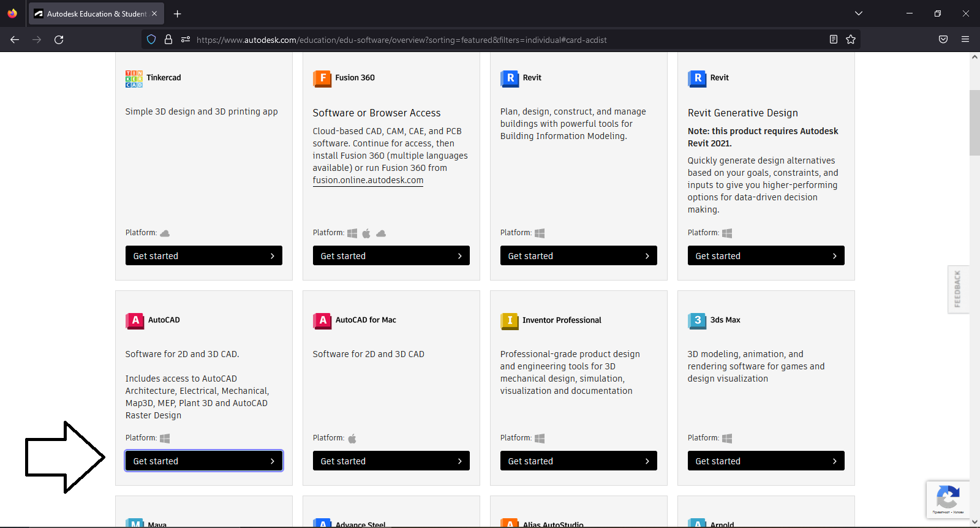Viewport: 980px width, 528px height.
Task: Bookmark this page with the star icon
Action: coord(851,40)
